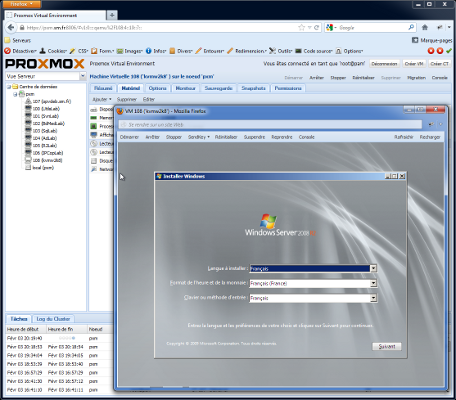Click the Créer CT button
Image resolution: width=456 pixels, height=400 pixels.
[439, 64]
